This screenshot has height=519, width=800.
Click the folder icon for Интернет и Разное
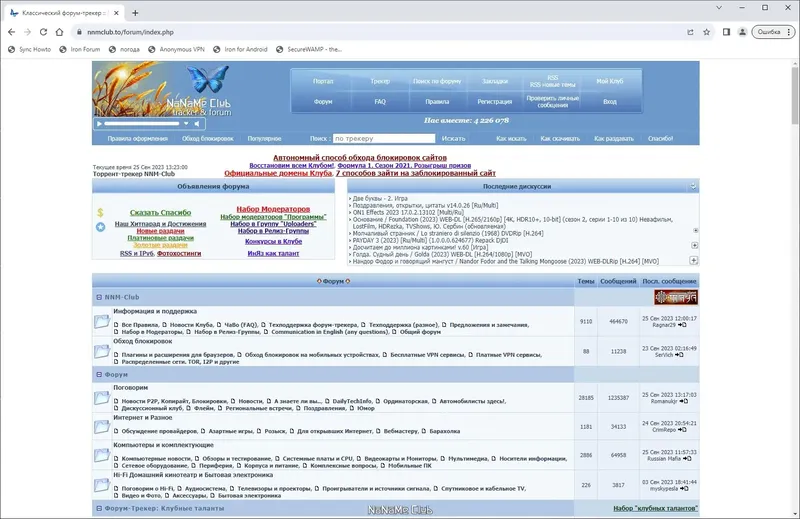tap(102, 427)
